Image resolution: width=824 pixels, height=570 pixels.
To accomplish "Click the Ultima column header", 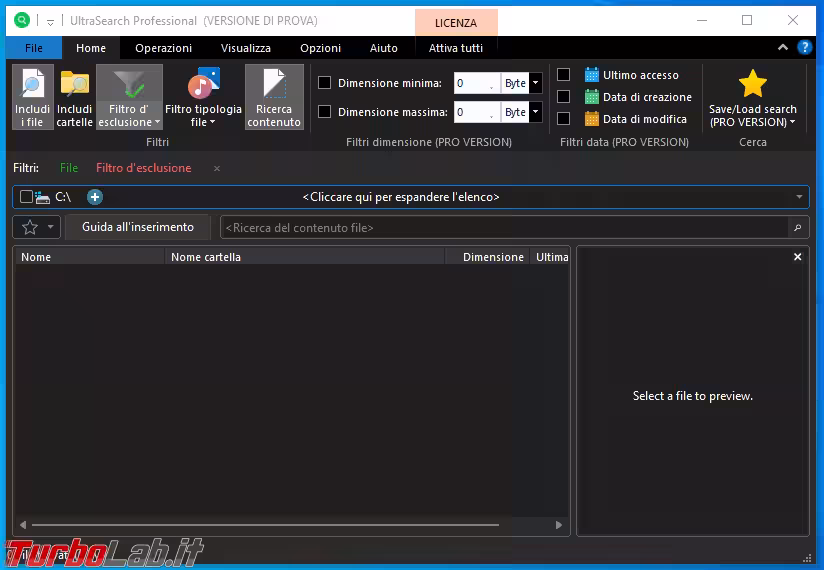I will click(550, 257).
